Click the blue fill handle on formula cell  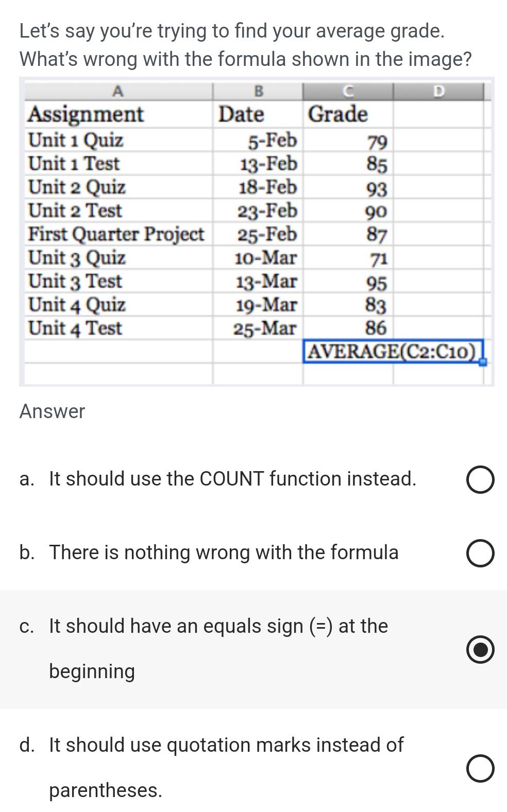tap(483, 362)
